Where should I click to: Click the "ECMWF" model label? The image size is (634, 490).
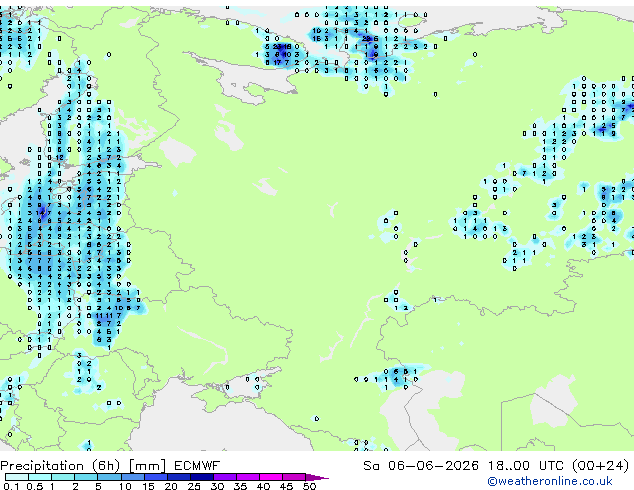point(197,466)
